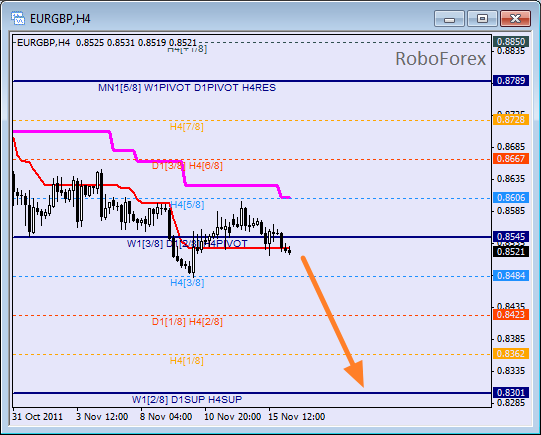Select the 0.8484 price level tag
This screenshot has height=435, width=541.
(x=511, y=276)
